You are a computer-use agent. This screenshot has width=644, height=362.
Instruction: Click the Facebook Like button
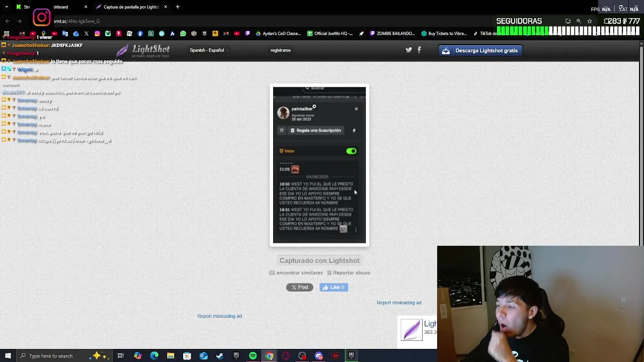(x=334, y=287)
